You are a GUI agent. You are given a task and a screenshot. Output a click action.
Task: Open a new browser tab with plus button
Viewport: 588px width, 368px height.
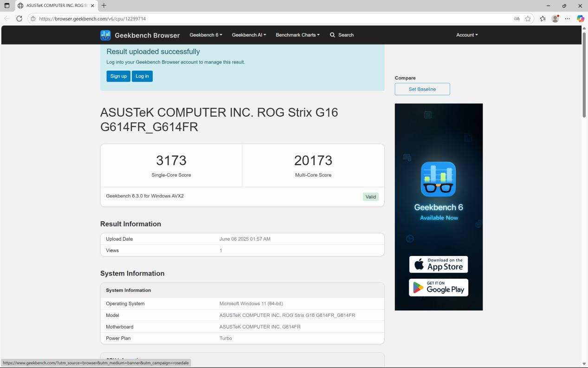click(x=104, y=6)
